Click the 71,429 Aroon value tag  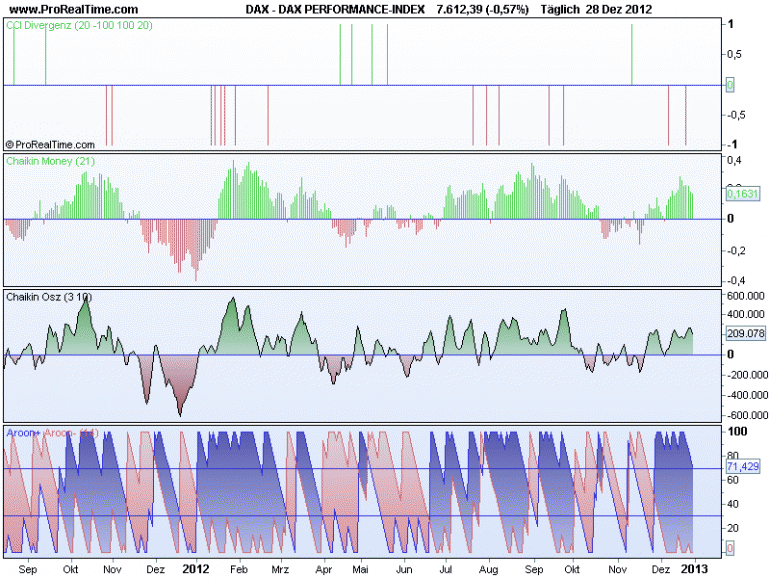[742, 466]
